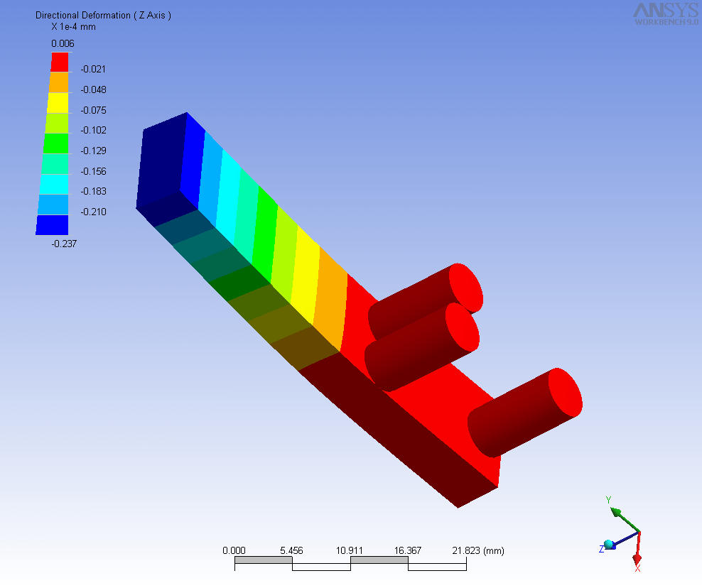Select the lowest right cylinder end face
The height and width of the screenshot is (588, 702).
[565, 392]
